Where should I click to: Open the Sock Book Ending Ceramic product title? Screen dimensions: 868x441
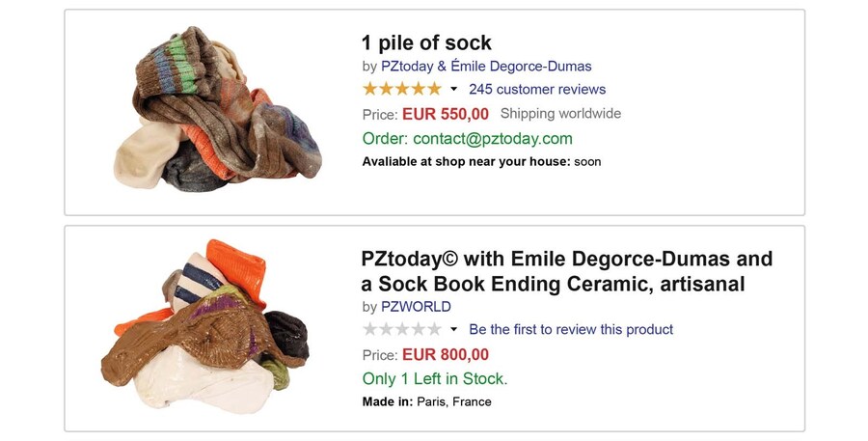(x=567, y=272)
